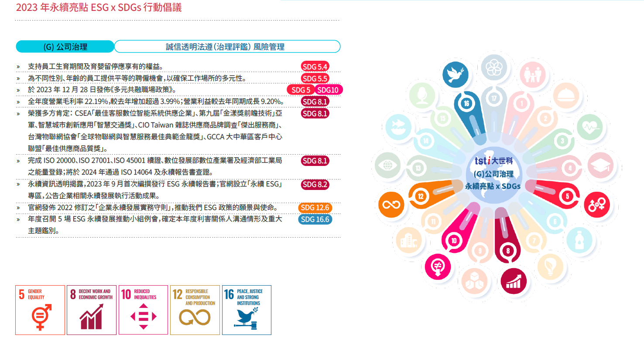Click the red gender symbols circle in wheel
Viewport: 644px width, 352px height.
point(596,205)
